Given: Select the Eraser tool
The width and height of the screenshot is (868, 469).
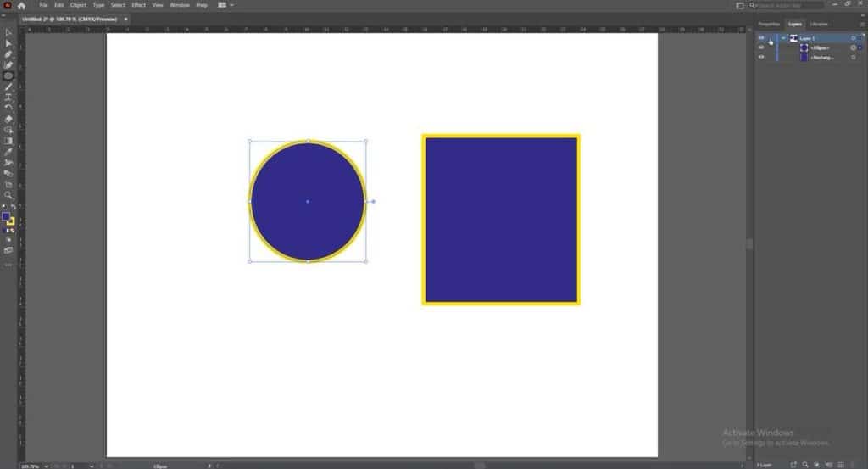Looking at the screenshot, I should [8, 119].
